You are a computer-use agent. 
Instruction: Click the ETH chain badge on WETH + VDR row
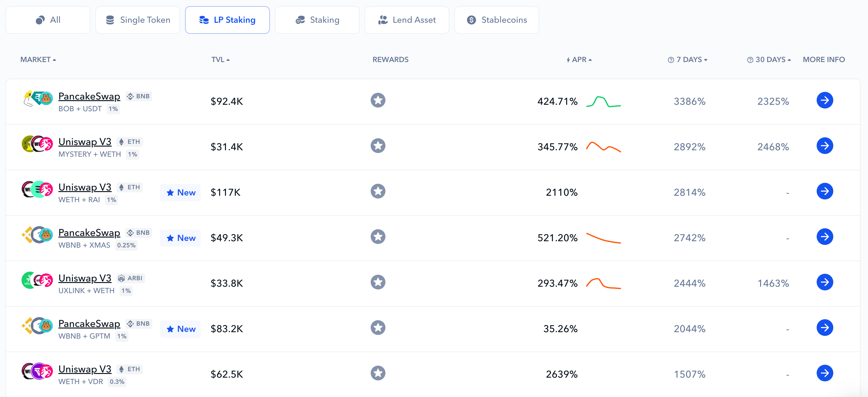pyautogui.click(x=129, y=369)
